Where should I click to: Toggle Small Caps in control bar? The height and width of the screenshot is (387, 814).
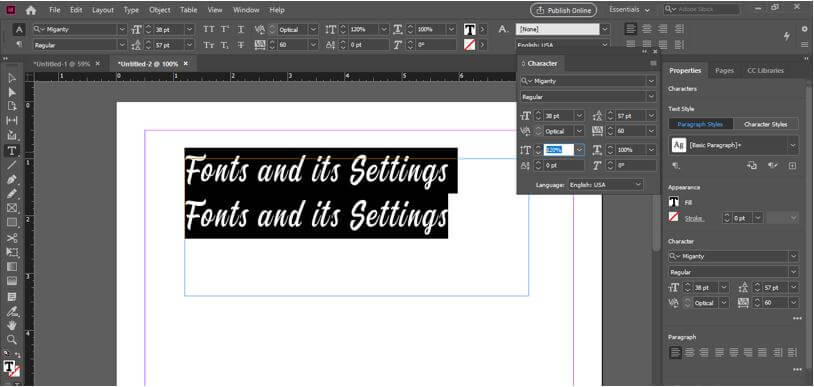209,45
